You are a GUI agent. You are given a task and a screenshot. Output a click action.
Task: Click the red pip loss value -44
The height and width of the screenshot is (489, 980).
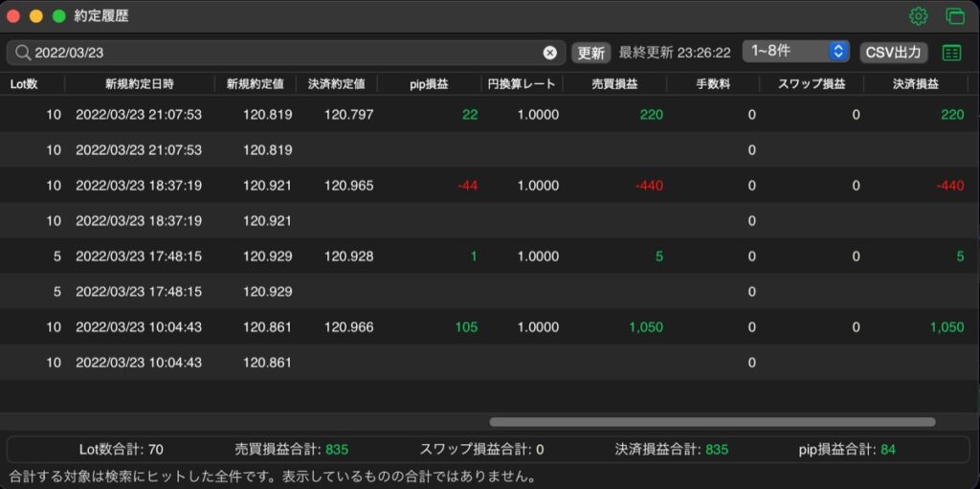(466, 186)
